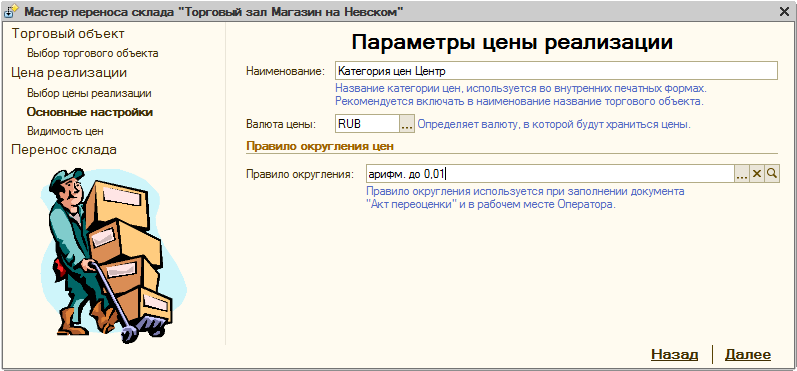Screen dimensions: 797x371
Task: Select Цена реализации section
Action: 69,73
